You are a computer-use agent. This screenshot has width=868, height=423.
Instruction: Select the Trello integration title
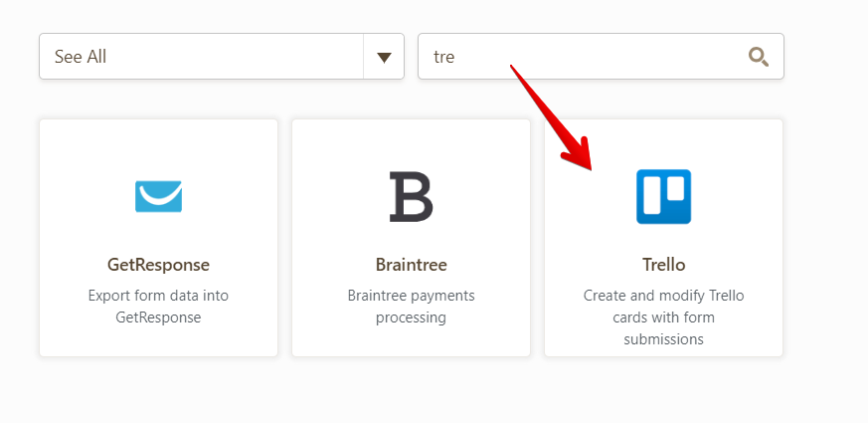tap(663, 265)
